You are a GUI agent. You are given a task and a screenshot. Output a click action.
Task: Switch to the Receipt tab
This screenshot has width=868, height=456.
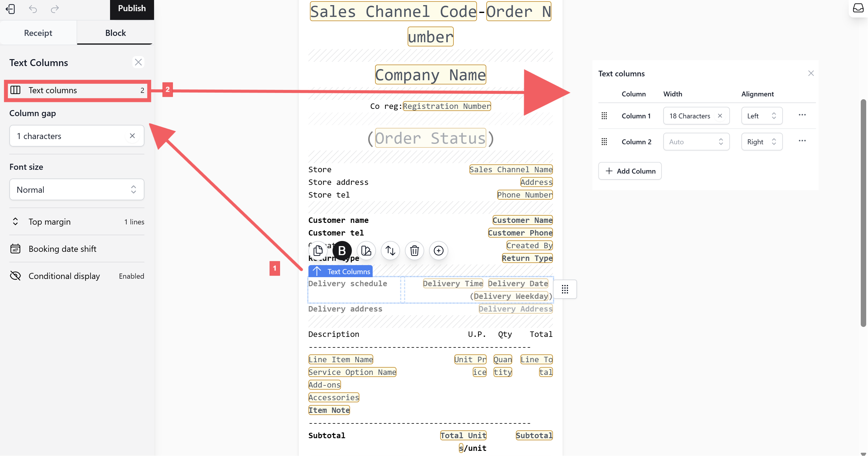(x=38, y=33)
